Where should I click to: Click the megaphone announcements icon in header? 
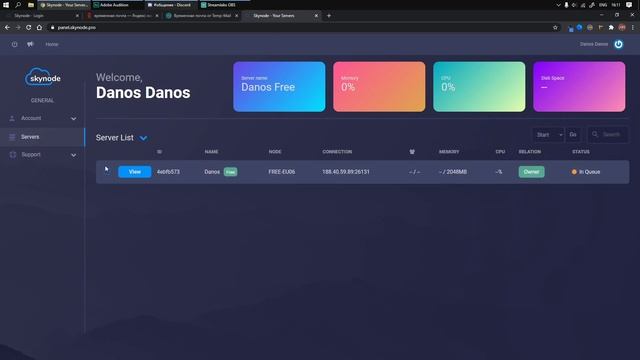tap(30, 44)
